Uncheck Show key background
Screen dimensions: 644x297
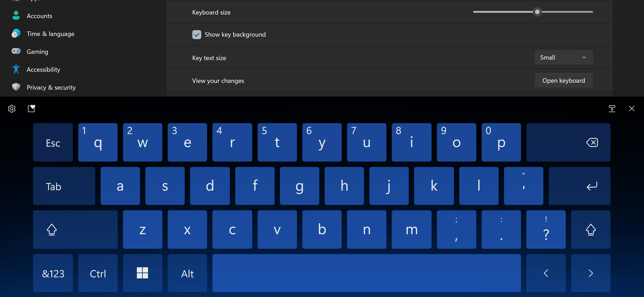point(197,35)
